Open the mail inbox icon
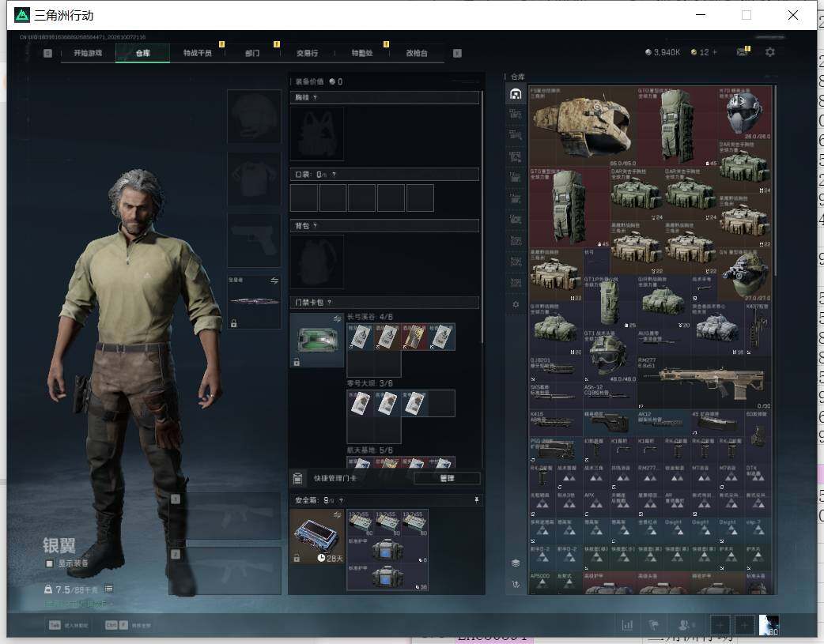The width and height of the screenshot is (824, 644). click(742, 52)
